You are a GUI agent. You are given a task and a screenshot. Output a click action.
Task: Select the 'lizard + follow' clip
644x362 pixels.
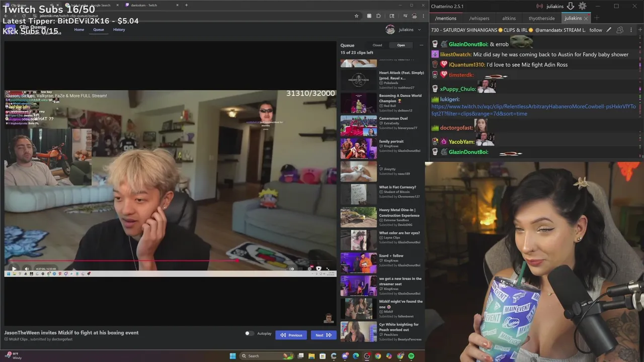[382, 263]
